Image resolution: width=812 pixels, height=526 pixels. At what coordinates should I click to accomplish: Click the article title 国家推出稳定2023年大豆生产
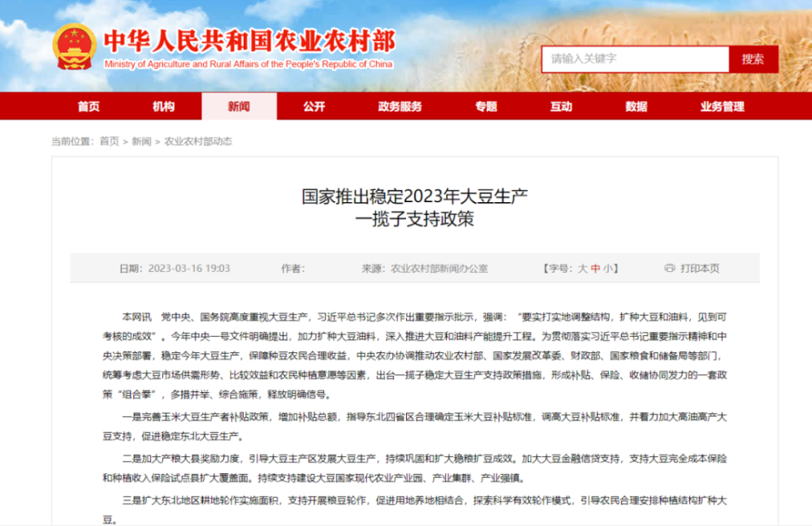pos(414,196)
